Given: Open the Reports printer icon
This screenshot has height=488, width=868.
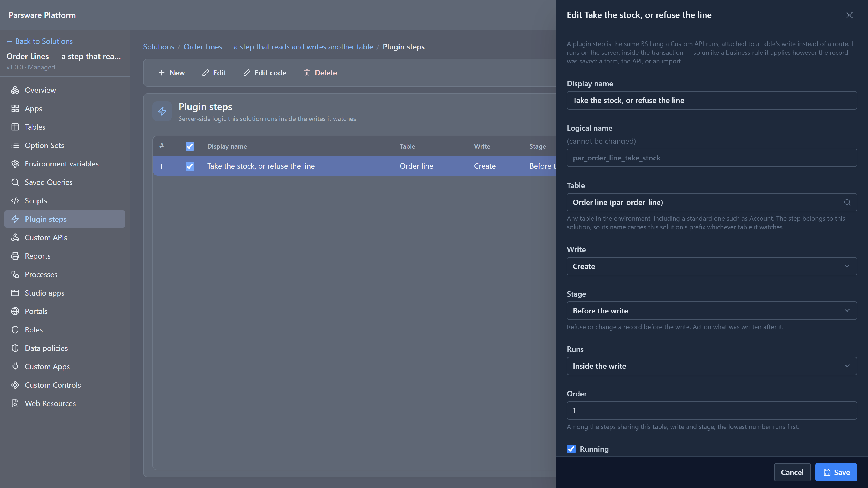Looking at the screenshot, I should (x=15, y=256).
